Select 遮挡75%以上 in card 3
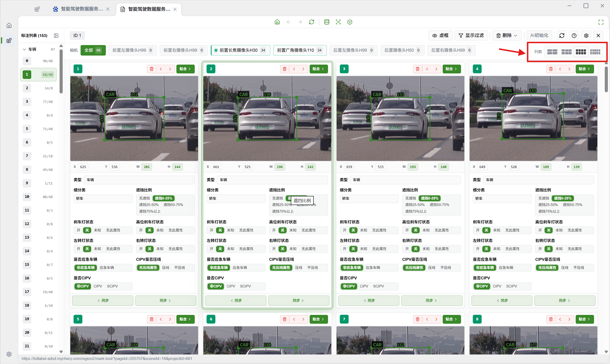The width and height of the screenshot is (610, 364). [x=416, y=211]
